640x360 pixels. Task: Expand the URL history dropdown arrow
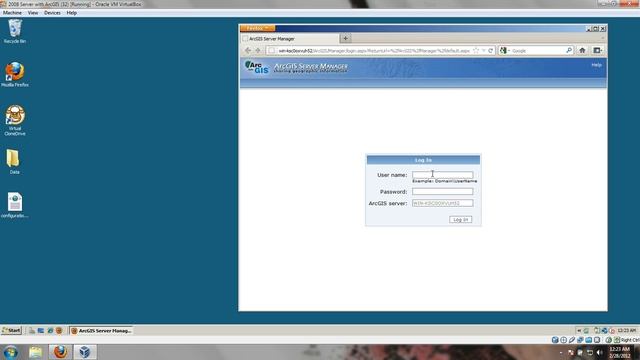pos(484,50)
